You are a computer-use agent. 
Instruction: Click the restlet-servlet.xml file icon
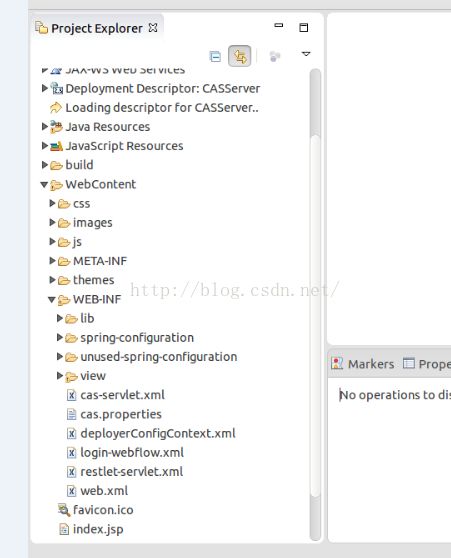72,472
